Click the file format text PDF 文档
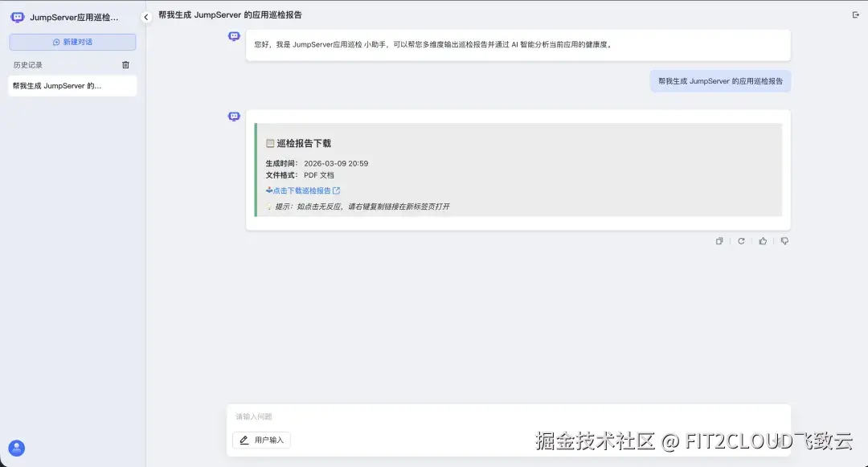Viewport: 868px width, 467px height. pos(319,175)
